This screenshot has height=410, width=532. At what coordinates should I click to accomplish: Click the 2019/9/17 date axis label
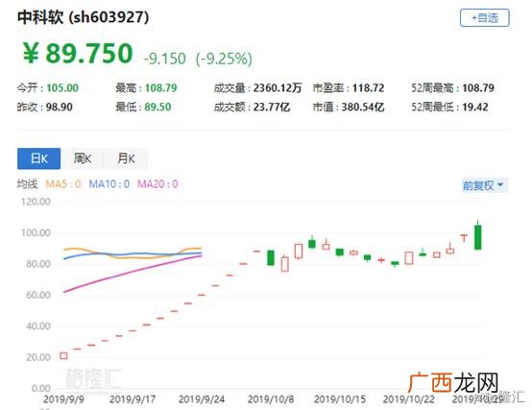coord(133,399)
